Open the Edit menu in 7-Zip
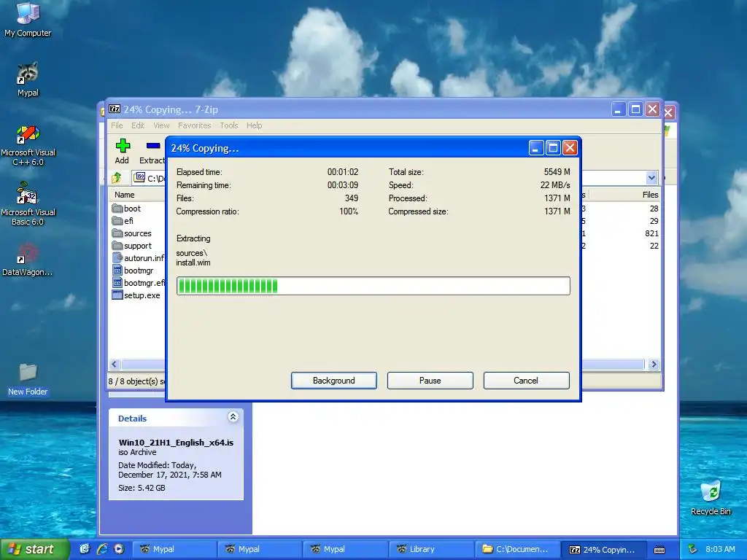The width and height of the screenshot is (747, 560). (138, 125)
